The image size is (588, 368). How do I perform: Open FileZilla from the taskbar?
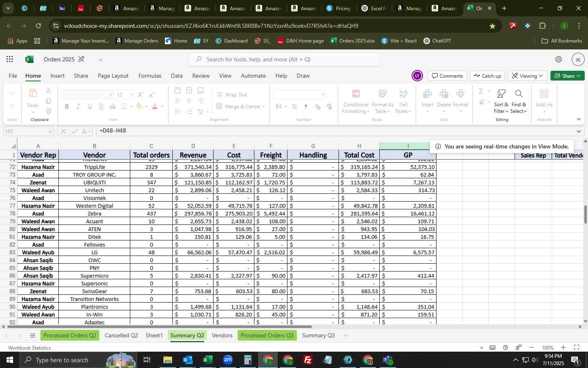pyautogui.click(x=308, y=360)
